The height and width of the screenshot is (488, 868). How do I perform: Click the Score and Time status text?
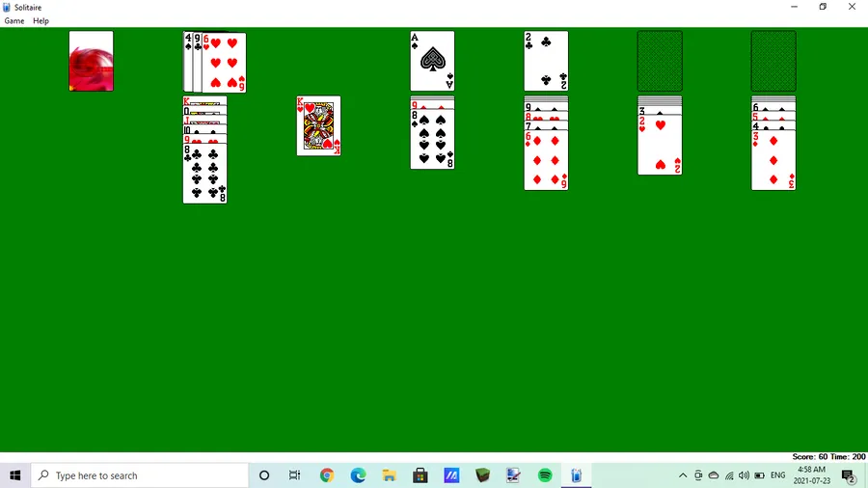coord(828,456)
